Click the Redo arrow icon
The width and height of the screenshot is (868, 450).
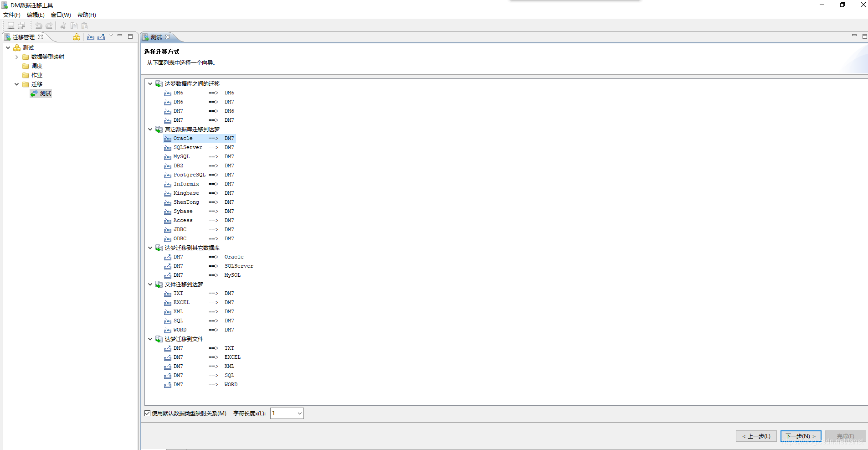click(49, 26)
